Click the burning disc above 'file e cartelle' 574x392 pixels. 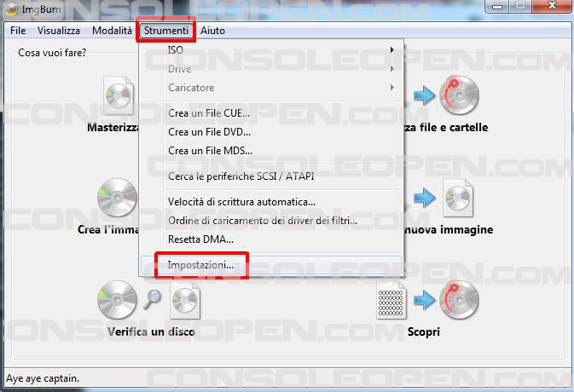point(460,95)
